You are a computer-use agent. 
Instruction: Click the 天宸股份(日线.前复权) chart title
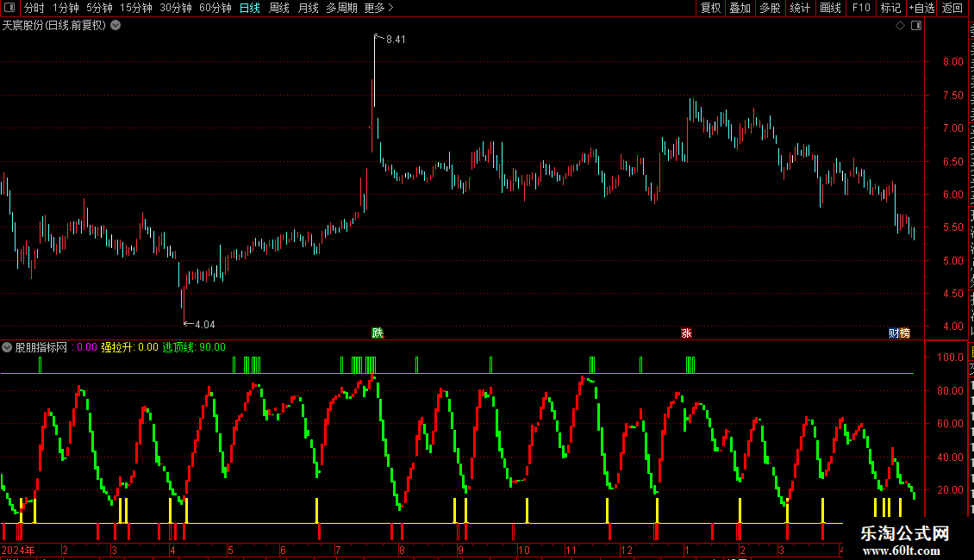[54, 26]
